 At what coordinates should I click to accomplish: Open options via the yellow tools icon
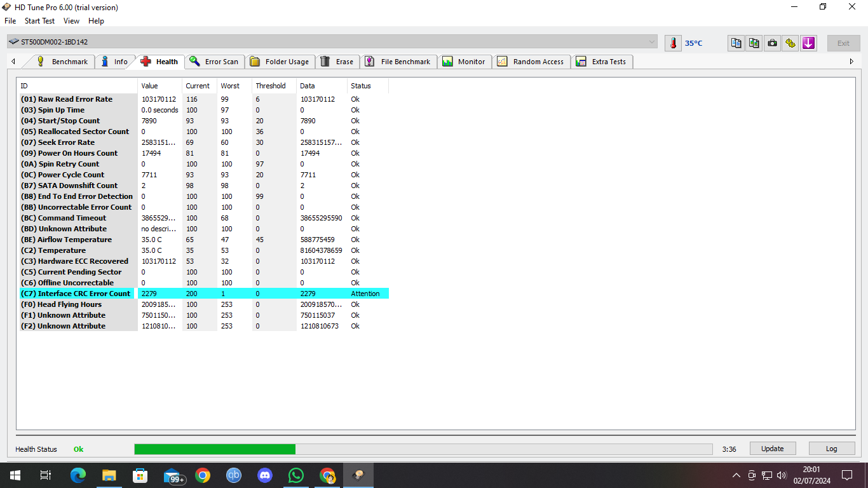pos(790,43)
